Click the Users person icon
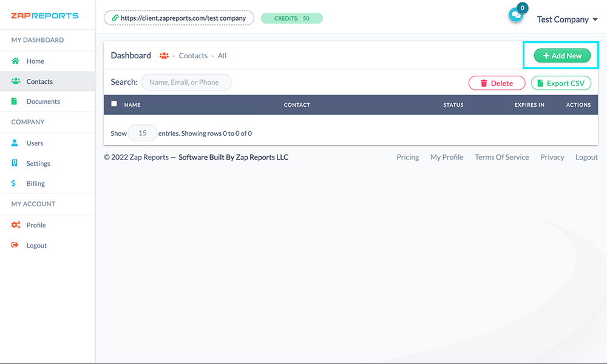607x364 pixels. coord(15,143)
